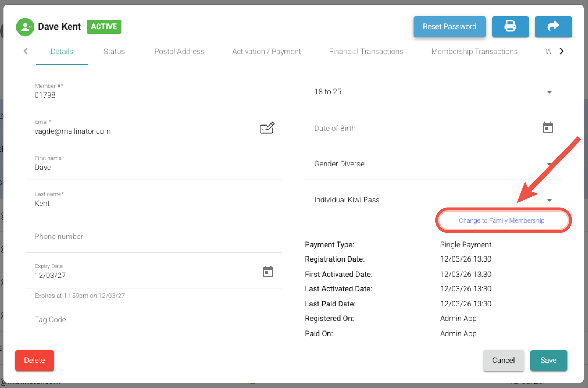Click the edit email icon
This screenshot has width=588, height=388.
point(267,128)
